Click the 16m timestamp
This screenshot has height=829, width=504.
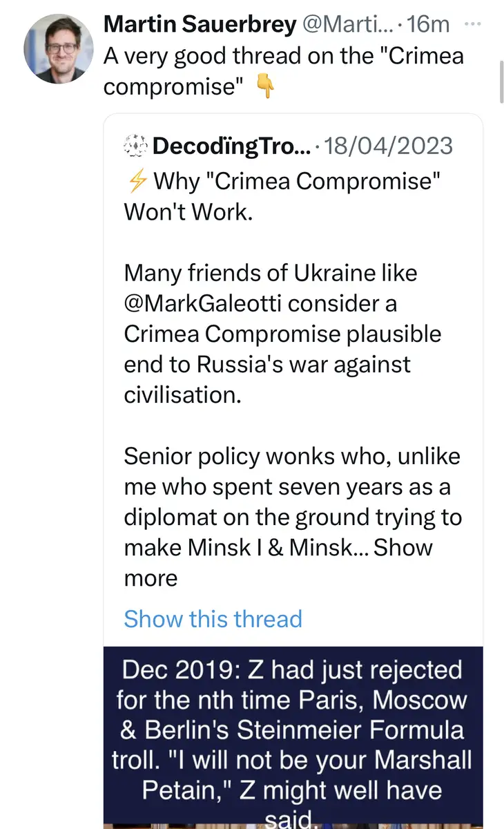click(428, 26)
